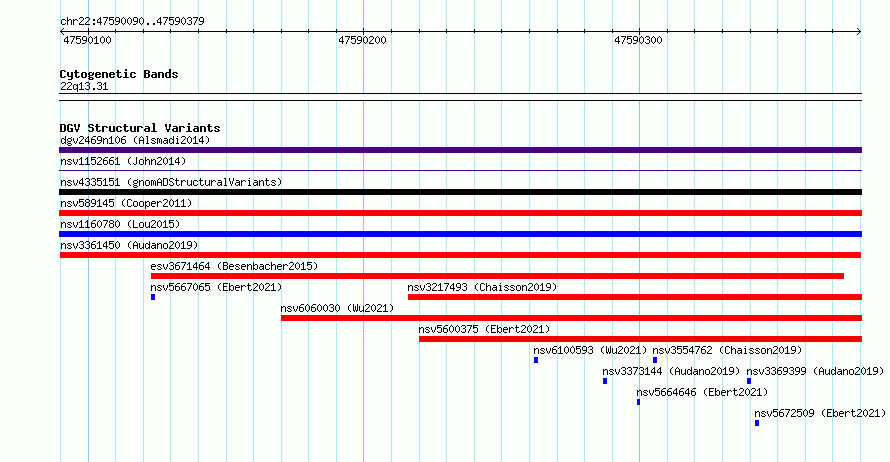
Task: Click the chr22:47590090..47590379 region label
Action: click(x=132, y=21)
